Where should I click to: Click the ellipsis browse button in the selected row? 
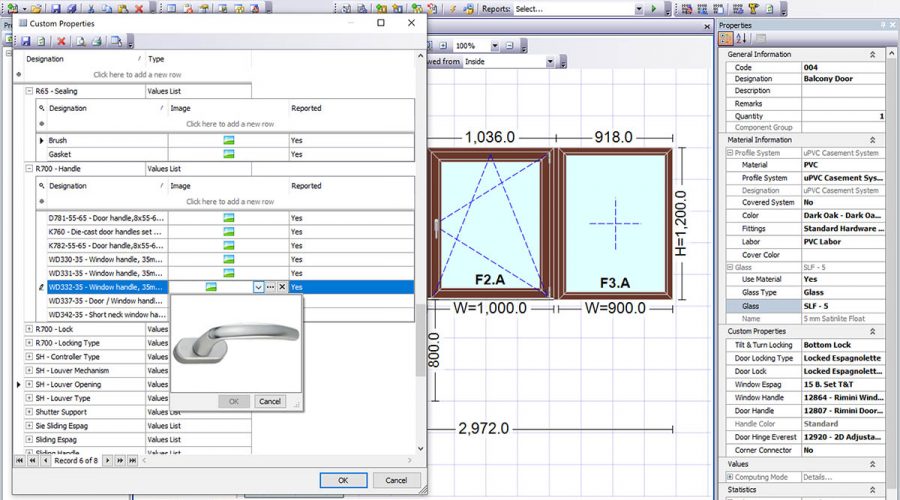point(270,287)
